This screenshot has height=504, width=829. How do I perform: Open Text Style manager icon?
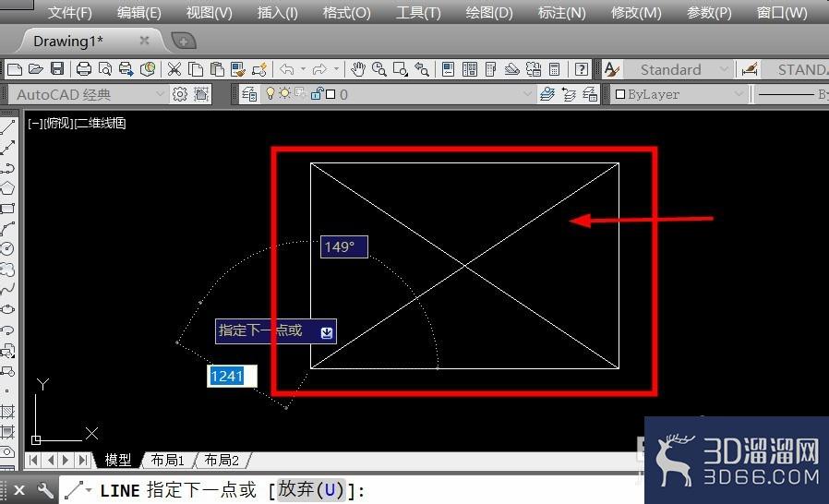(x=612, y=69)
